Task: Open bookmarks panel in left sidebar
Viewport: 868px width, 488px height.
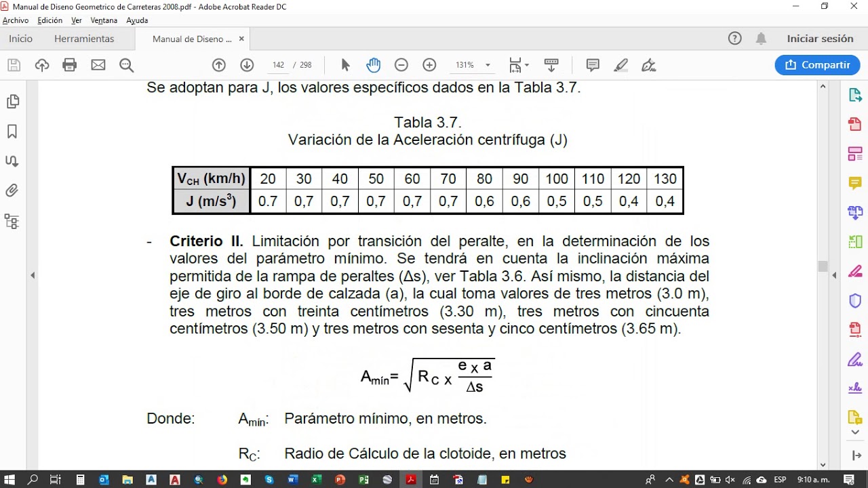Action: click(x=12, y=131)
